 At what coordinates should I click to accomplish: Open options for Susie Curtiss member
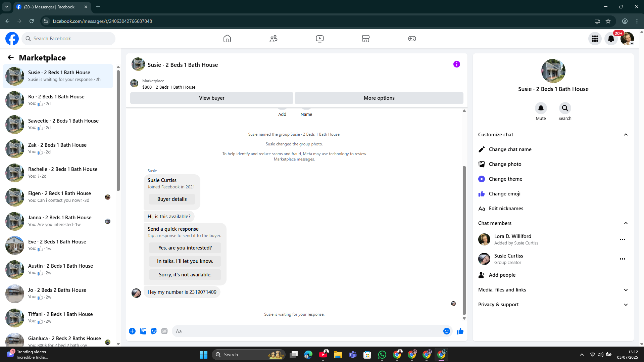[x=623, y=259]
